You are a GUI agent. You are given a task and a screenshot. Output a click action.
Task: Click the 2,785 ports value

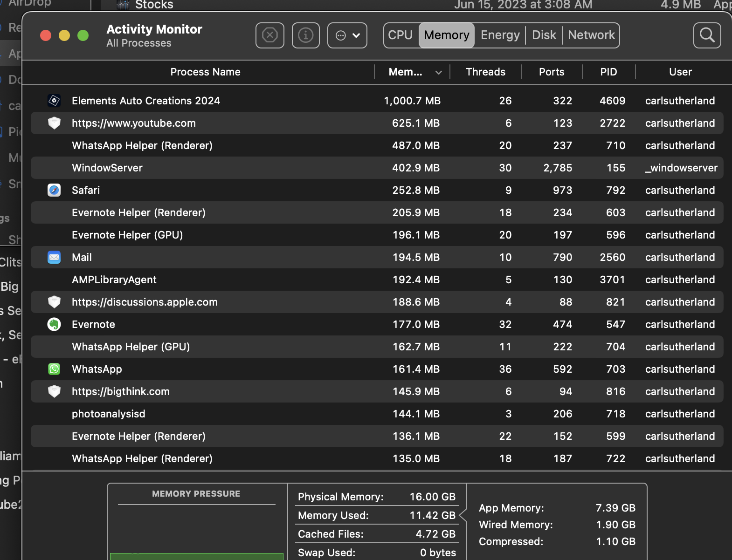click(558, 168)
